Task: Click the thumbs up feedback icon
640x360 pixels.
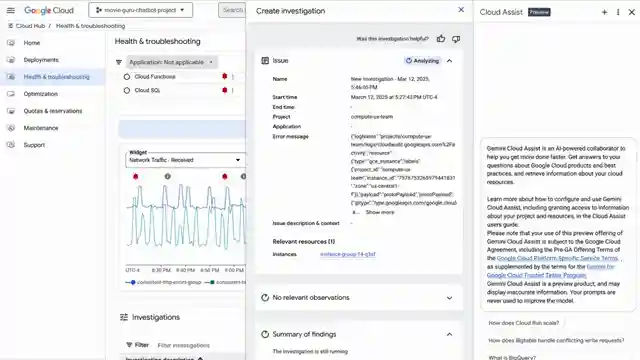Action: coord(441,39)
